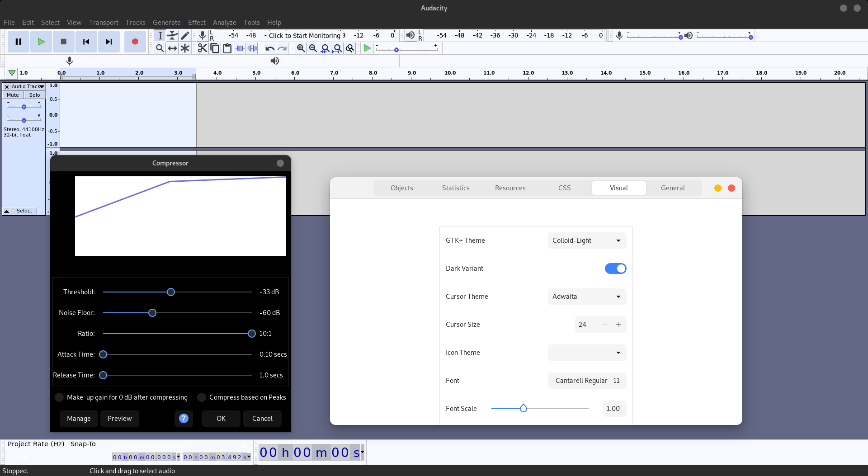Expand the Audio Track name dropdown

42,86
